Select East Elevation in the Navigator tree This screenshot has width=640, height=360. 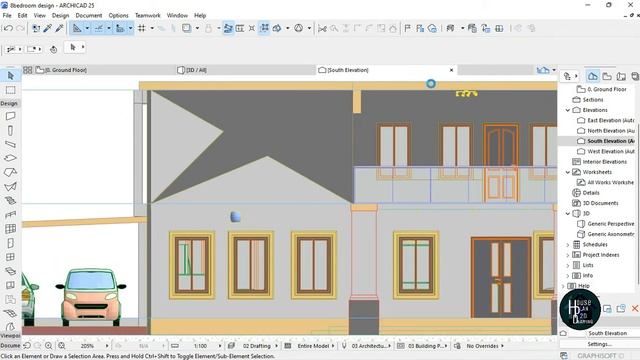(606, 120)
